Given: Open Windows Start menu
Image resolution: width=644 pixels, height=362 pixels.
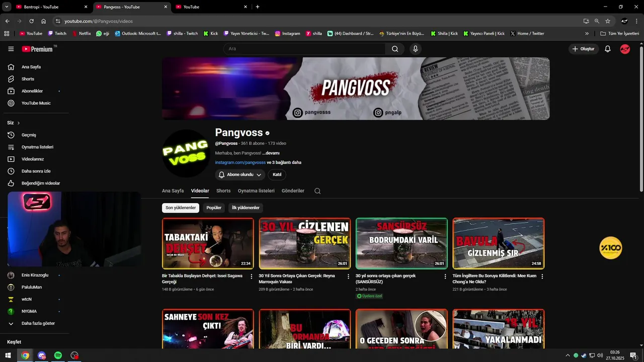Looking at the screenshot, I should point(8,355).
